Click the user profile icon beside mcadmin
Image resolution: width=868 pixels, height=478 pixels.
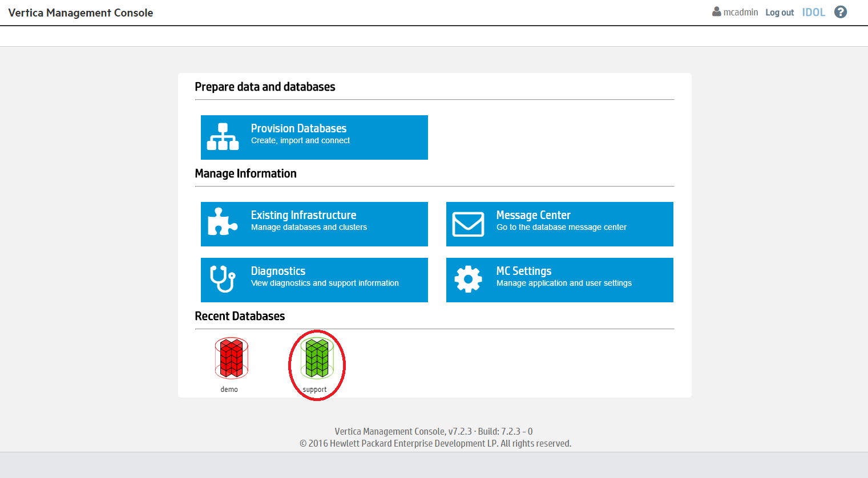716,11
